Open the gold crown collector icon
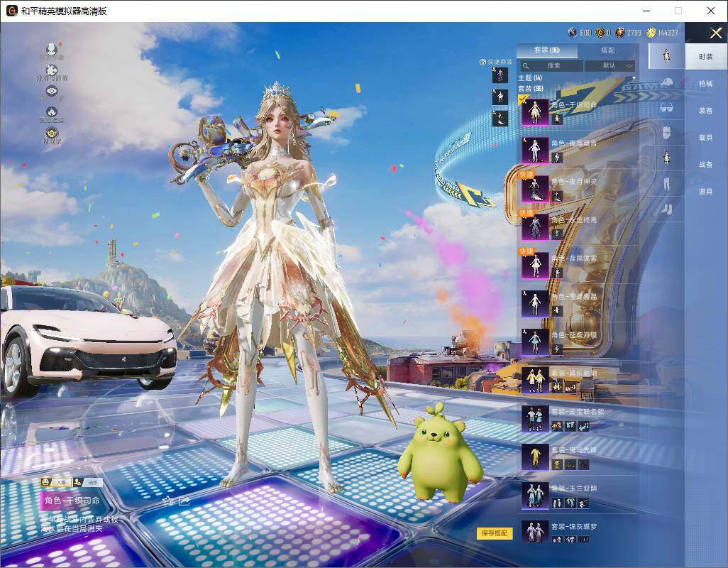The height and width of the screenshot is (568, 728). pos(52,133)
